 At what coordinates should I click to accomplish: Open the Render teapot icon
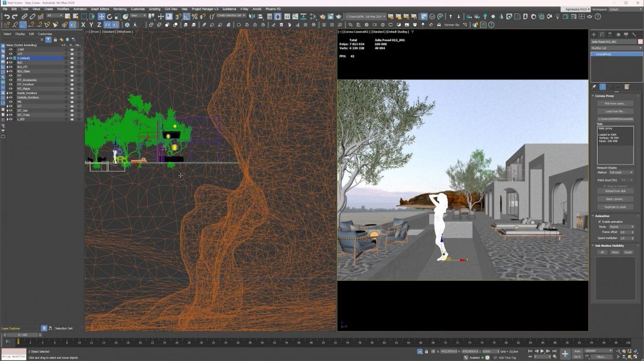338,16
